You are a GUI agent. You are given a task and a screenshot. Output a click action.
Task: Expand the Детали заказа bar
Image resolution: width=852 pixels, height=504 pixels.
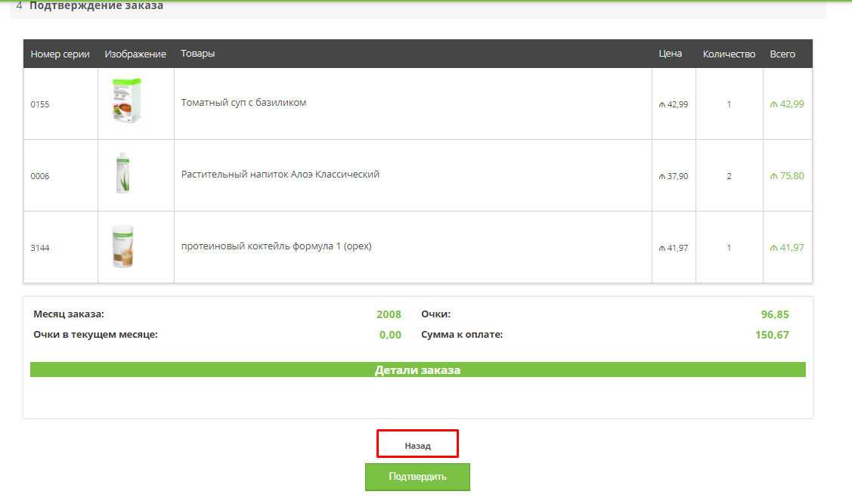pyautogui.click(x=417, y=370)
